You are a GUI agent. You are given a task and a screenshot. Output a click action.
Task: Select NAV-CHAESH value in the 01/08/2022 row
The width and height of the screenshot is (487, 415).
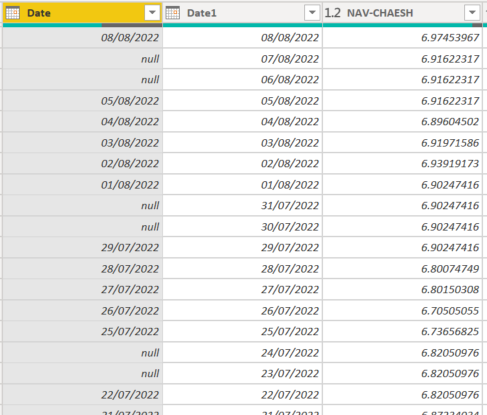pyautogui.click(x=402, y=185)
